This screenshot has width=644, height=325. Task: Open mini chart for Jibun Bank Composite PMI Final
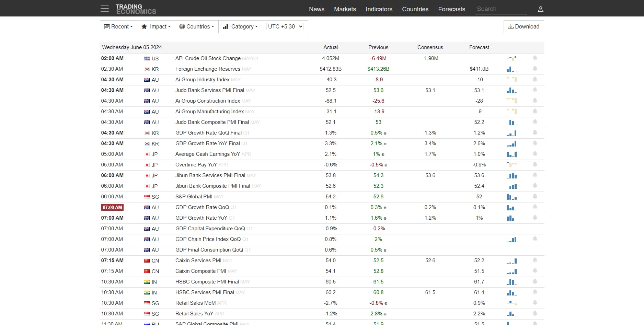click(x=511, y=186)
